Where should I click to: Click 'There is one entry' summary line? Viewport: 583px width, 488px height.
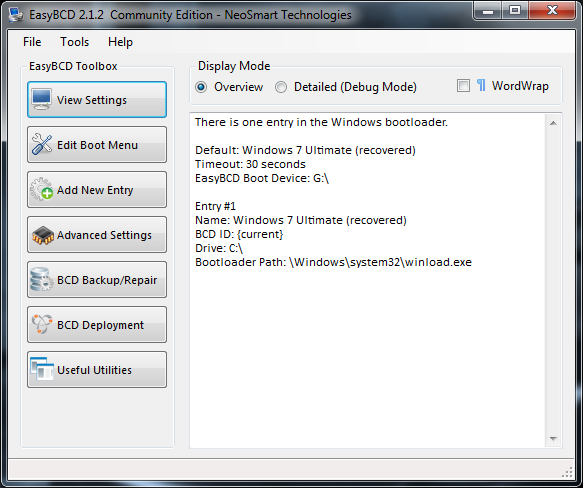[321, 122]
